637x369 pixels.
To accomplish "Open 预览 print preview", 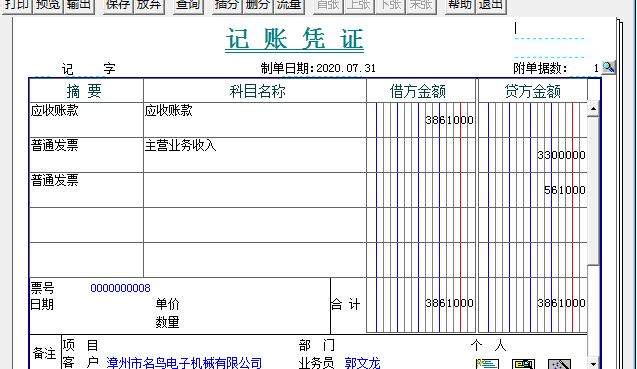I will (48, 6).
